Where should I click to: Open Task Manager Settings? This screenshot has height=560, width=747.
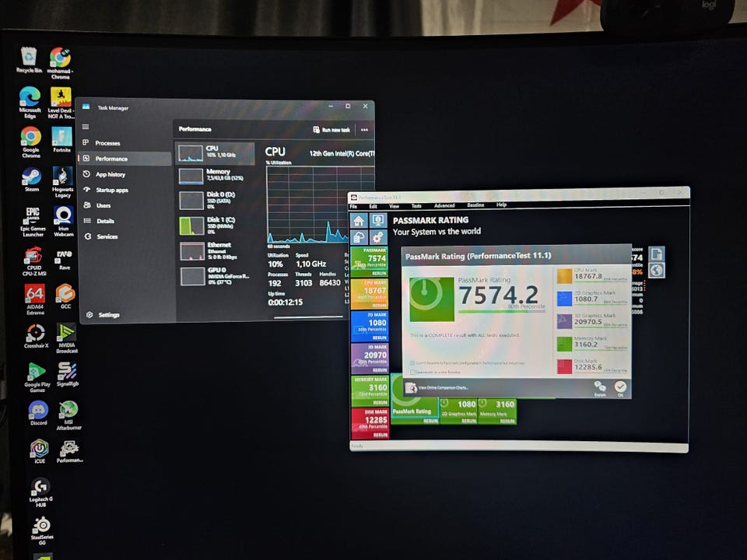tap(103, 315)
